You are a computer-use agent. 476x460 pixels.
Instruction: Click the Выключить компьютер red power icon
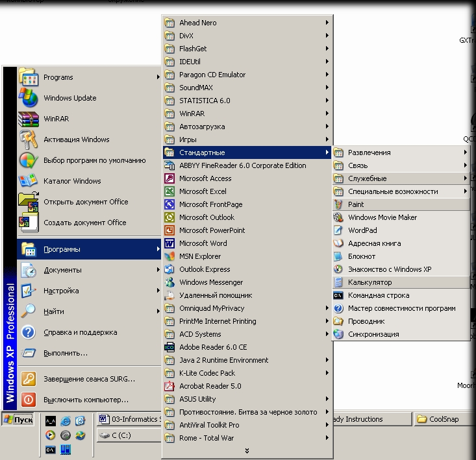pyautogui.click(x=28, y=400)
